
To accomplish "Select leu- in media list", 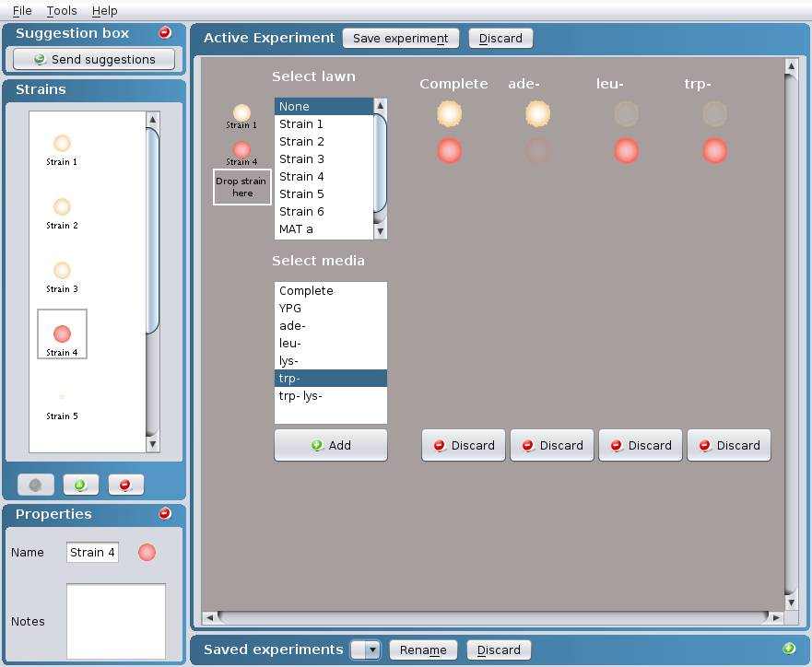I will (x=331, y=343).
